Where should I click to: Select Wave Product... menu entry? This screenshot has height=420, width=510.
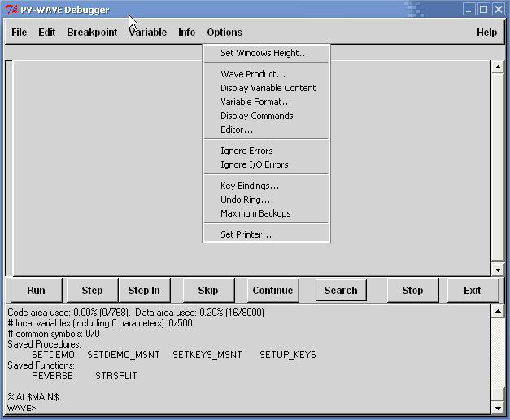[x=266, y=74]
